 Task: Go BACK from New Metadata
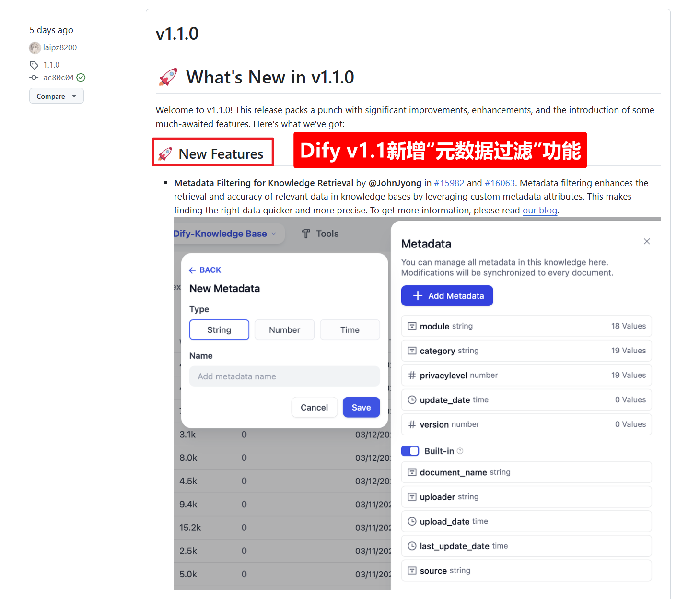pos(205,270)
